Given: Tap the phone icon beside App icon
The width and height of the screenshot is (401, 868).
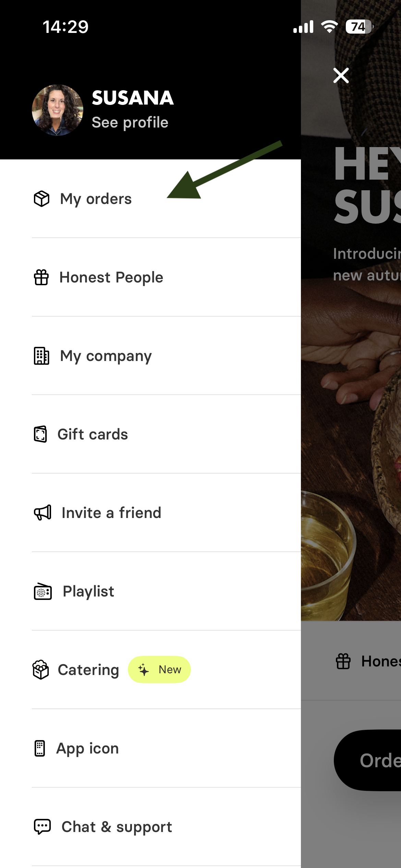Looking at the screenshot, I should tap(40, 748).
